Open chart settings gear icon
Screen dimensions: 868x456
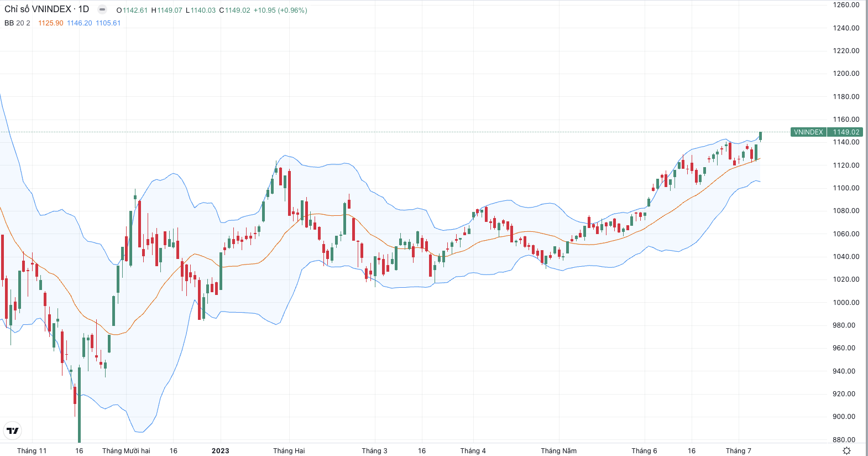coord(846,450)
